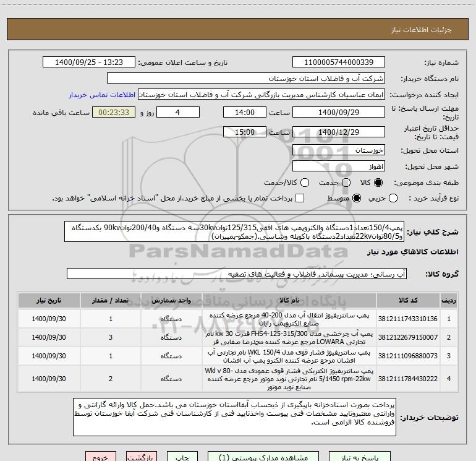This screenshot has height=461, width=476.
Task: Click product code 3812111743310136
Action: click(x=408, y=319)
